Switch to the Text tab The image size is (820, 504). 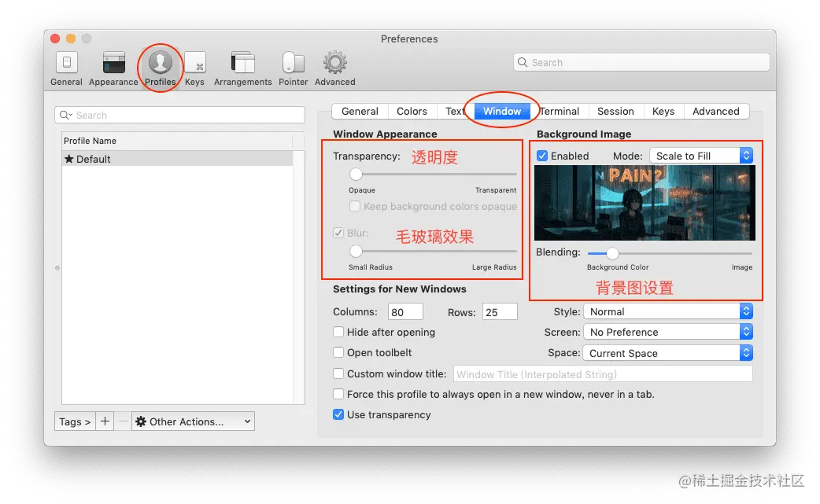coord(454,111)
